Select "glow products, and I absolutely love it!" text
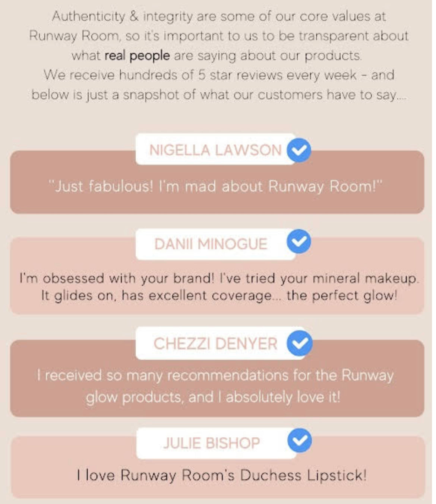 pos(213,397)
